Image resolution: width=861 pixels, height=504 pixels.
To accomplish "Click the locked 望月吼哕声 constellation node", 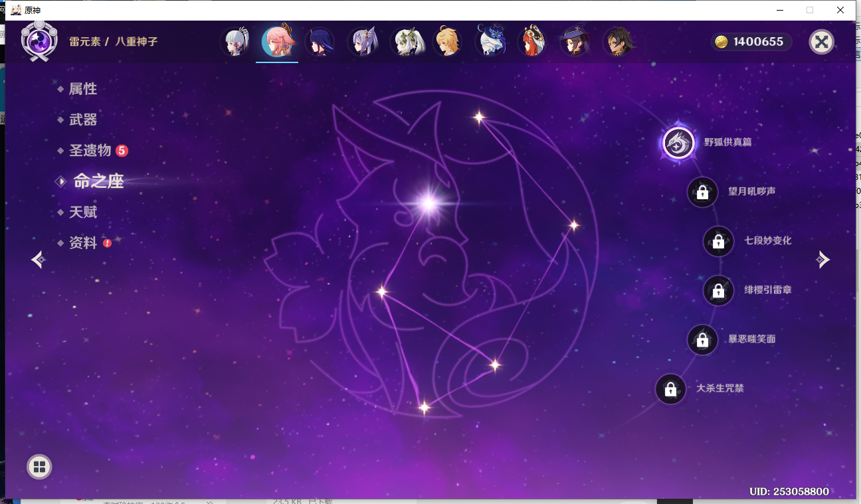I will (x=702, y=193).
